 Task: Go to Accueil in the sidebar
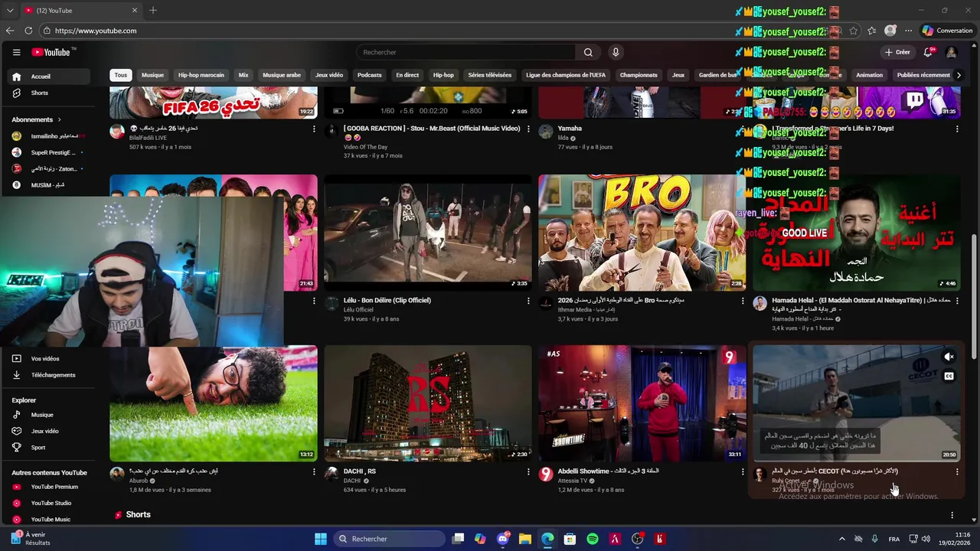(47, 77)
